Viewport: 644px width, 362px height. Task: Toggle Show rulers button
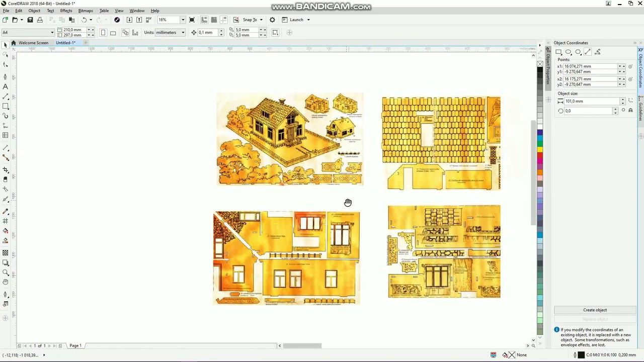point(204,20)
